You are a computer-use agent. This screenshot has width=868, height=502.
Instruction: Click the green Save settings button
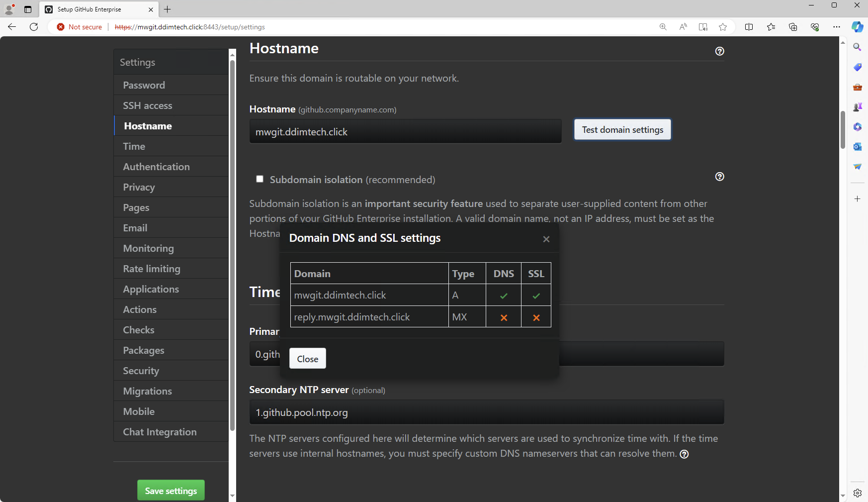coord(171,491)
